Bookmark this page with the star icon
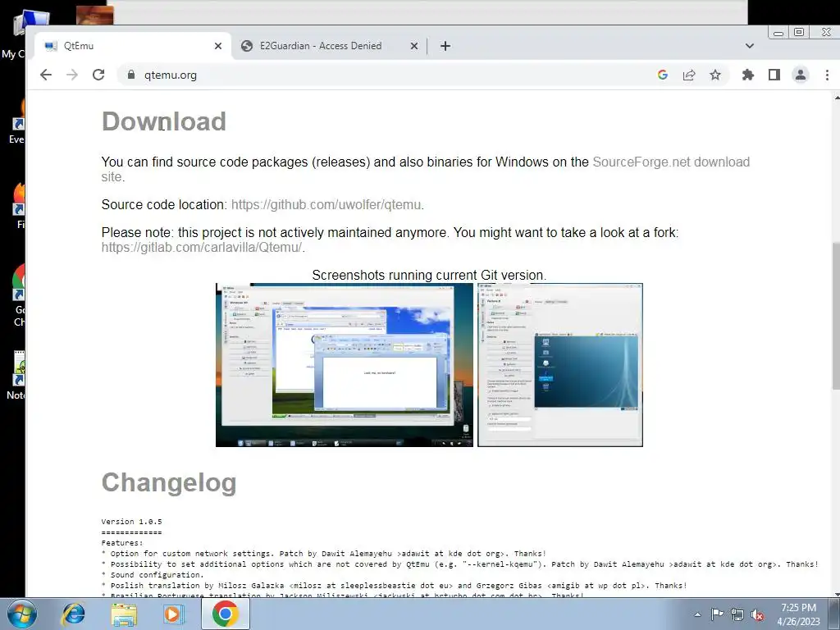840x630 pixels. (715, 75)
